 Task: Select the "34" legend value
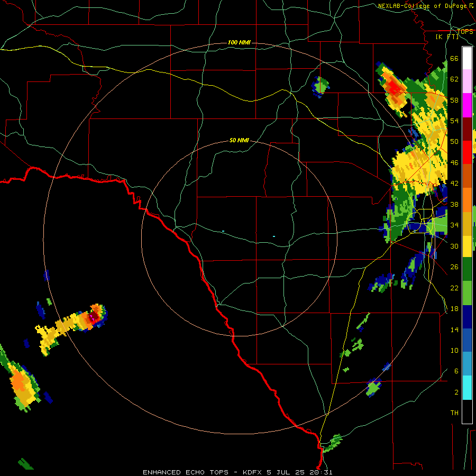[x=454, y=225]
